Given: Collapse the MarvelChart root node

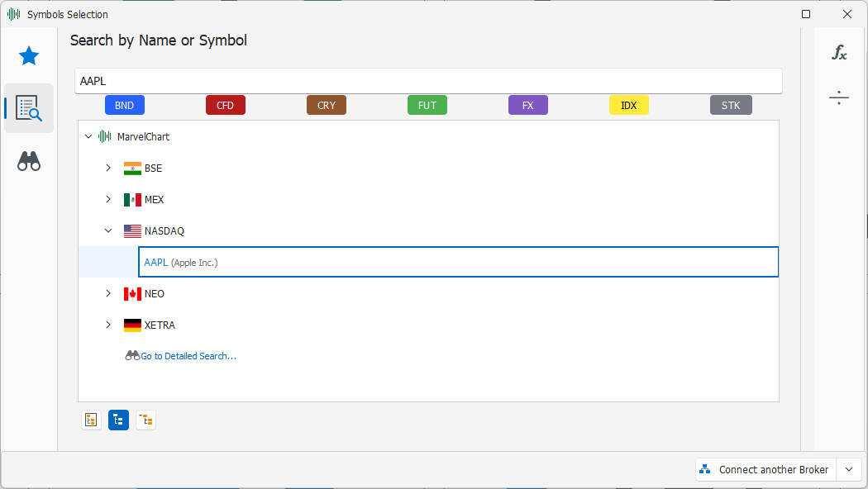Looking at the screenshot, I should point(88,136).
